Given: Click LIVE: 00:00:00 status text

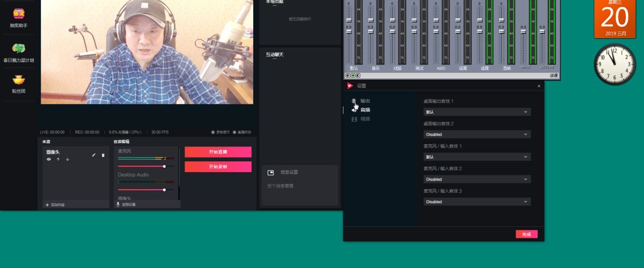Looking at the screenshot, I should point(52,132).
